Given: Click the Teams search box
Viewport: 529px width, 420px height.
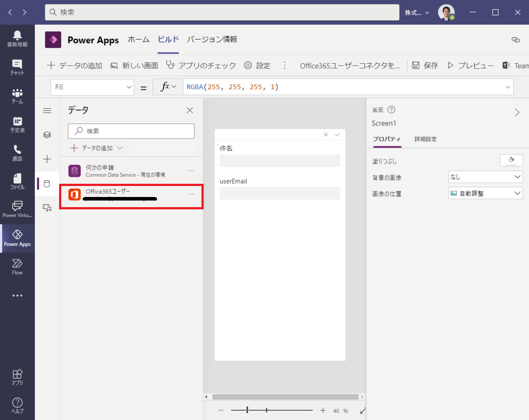Looking at the screenshot, I should [x=222, y=12].
